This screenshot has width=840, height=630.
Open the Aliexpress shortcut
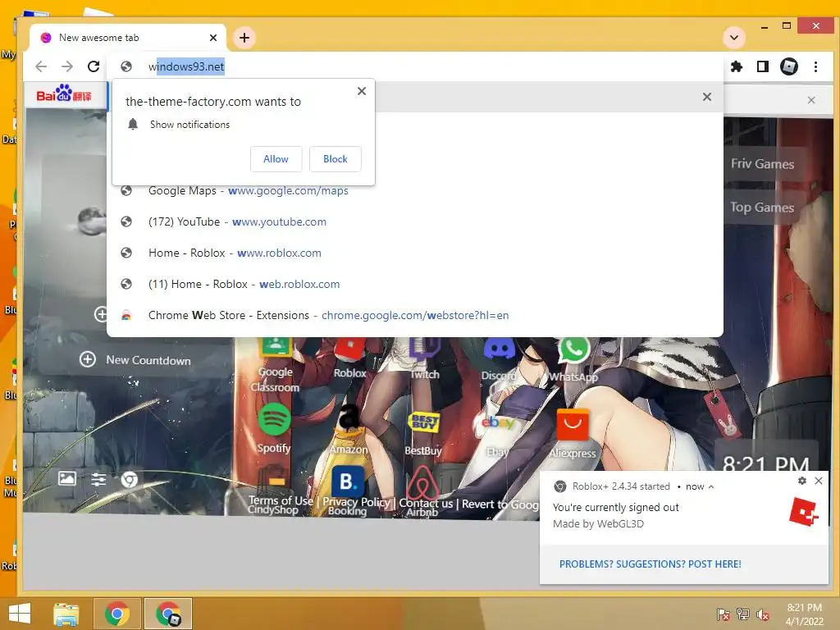coord(572,434)
